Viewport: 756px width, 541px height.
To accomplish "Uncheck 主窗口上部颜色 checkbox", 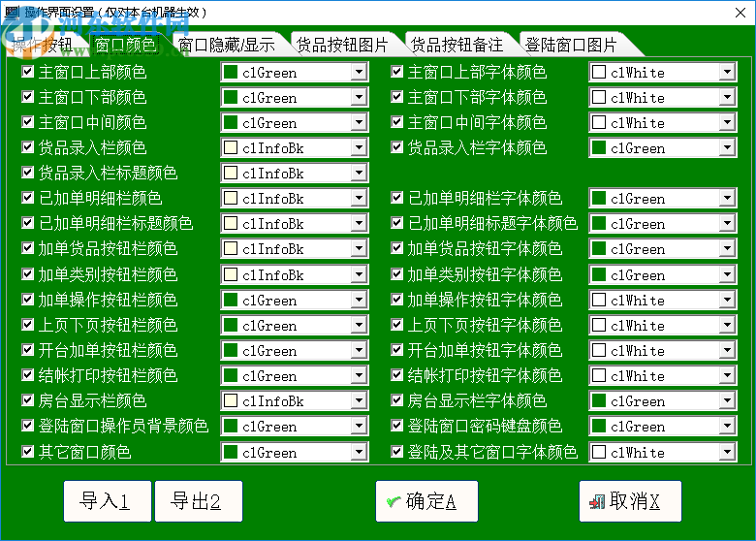I will coord(27,72).
